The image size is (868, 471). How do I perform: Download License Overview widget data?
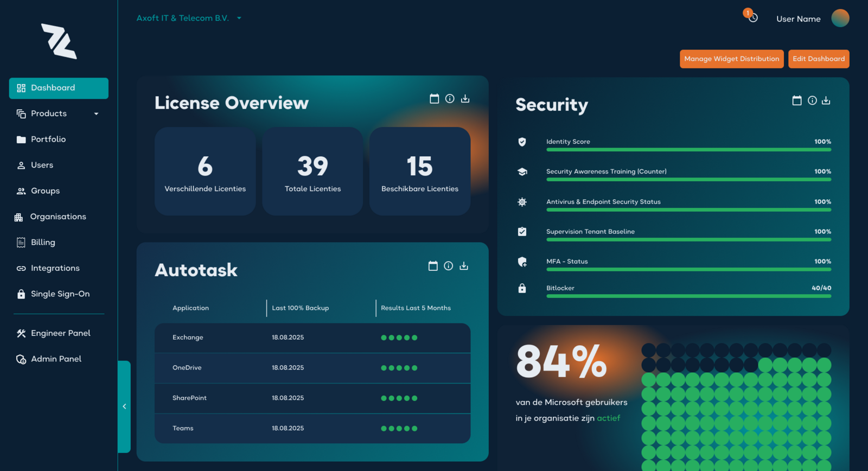tap(465, 99)
